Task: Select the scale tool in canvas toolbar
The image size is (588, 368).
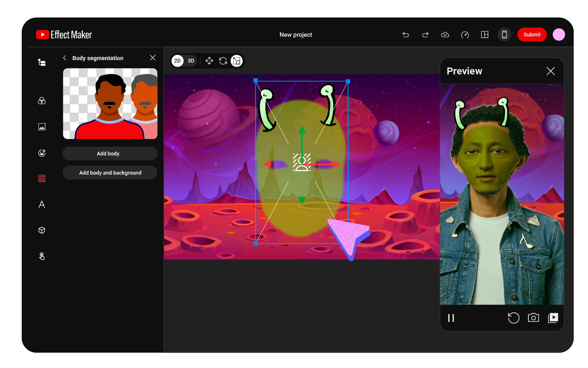Action: point(237,61)
